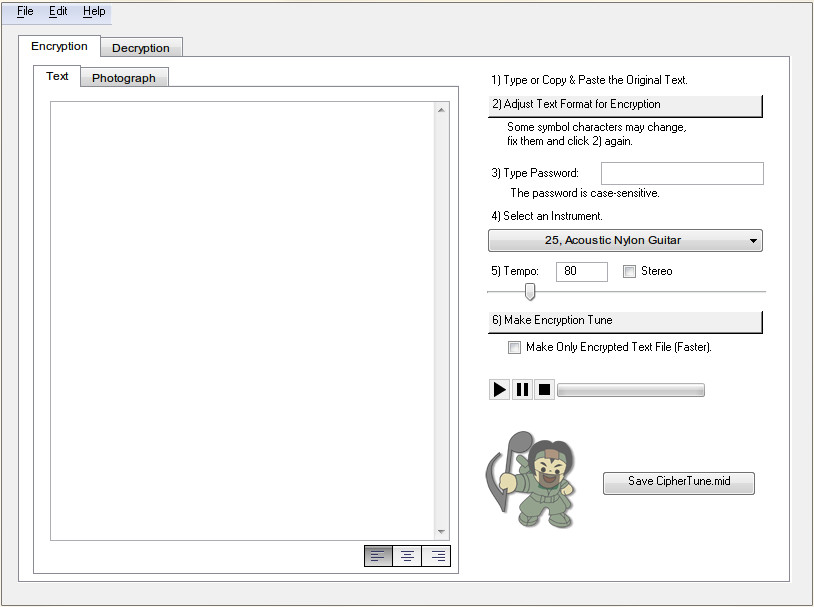Stop the tune playback
This screenshot has height=607, width=814.
tap(545, 389)
